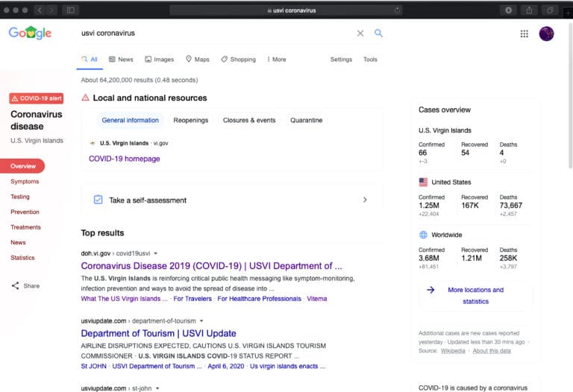Click the Share icon in the sidebar
This screenshot has height=392, width=573.
16,285
